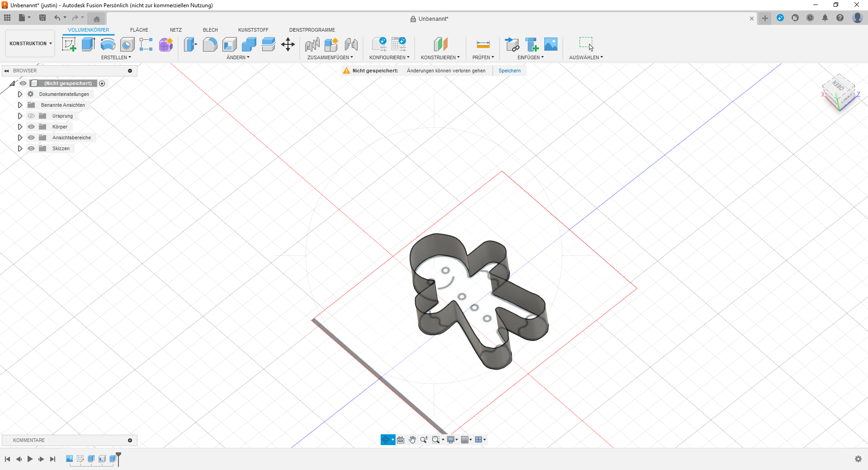
Task: Hide the Skizzen folder with eye icon
Action: [x=31, y=148]
